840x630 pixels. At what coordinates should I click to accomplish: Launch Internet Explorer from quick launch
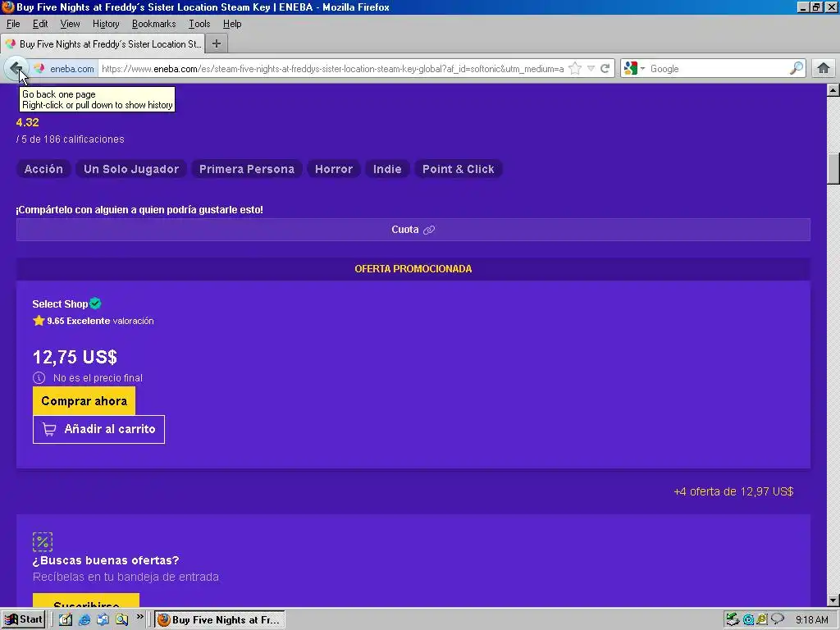pos(84,619)
